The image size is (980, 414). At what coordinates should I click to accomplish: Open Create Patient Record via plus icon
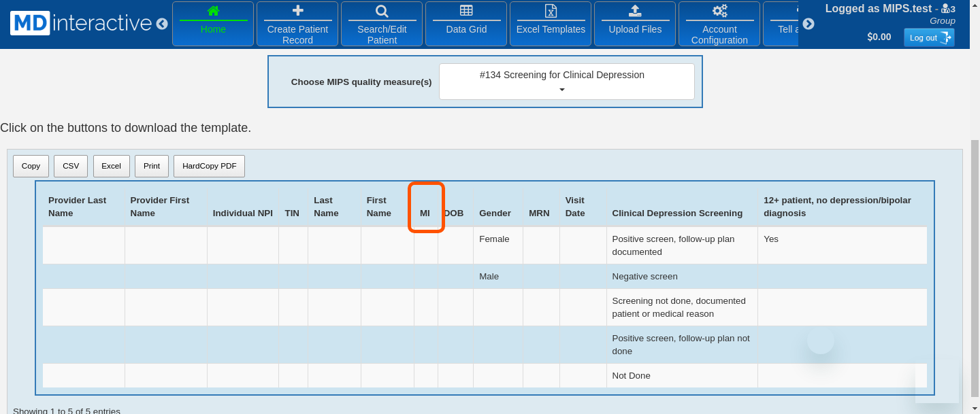pos(297,11)
